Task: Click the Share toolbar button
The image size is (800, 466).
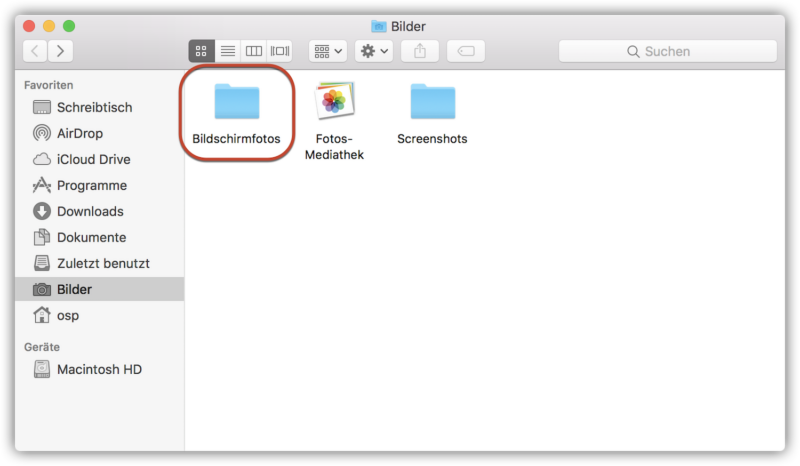Action: point(420,51)
